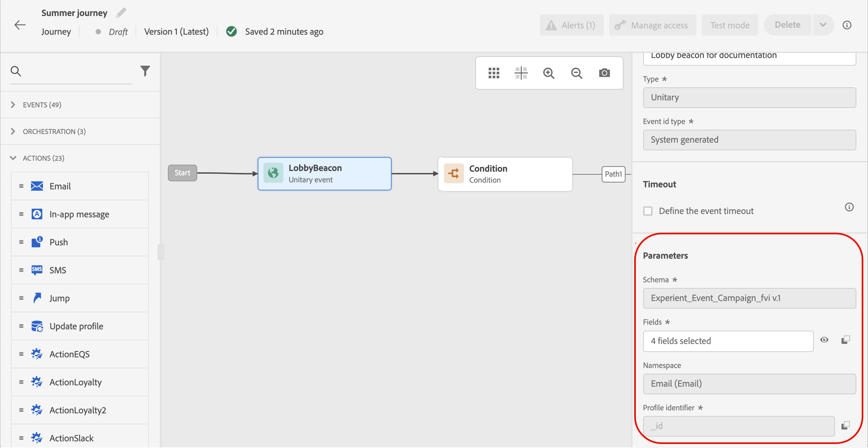868x448 pixels.
Task: Select the Update profile action
Action: [x=76, y=326]
